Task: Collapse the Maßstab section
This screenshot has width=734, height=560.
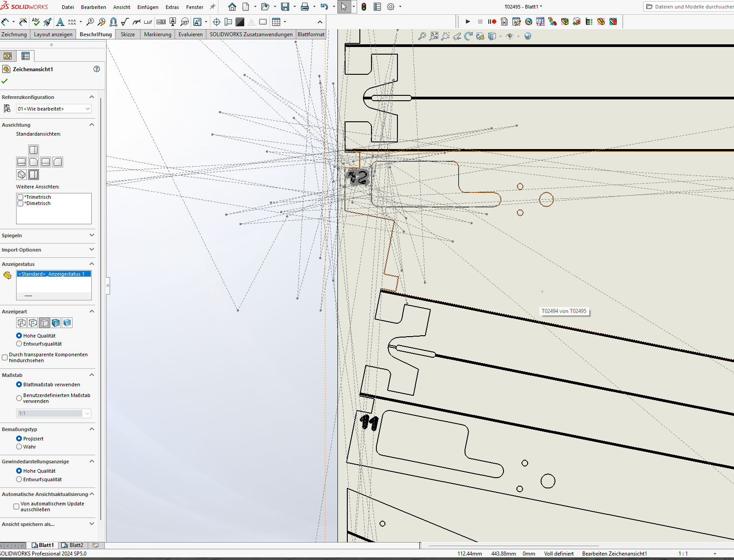Action: pyautogui.click(x=92, y=375)
